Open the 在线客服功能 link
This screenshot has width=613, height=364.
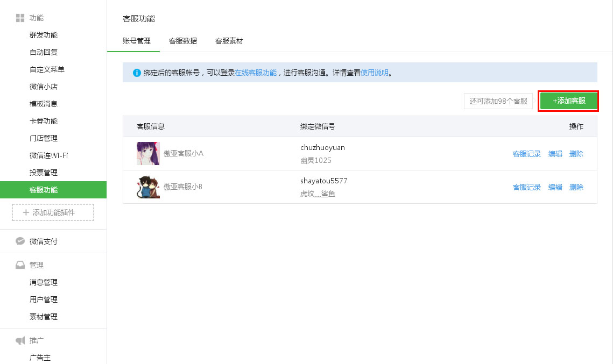(256, 73)
